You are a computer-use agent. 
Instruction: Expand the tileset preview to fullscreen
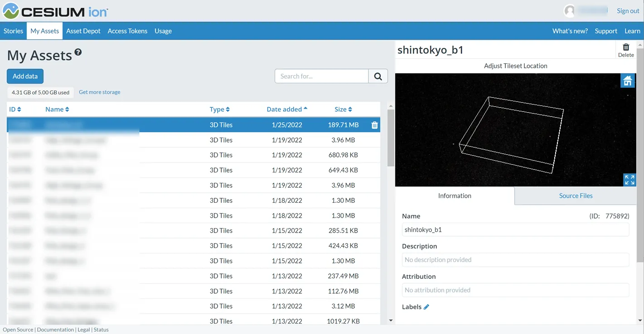[629, 180]
